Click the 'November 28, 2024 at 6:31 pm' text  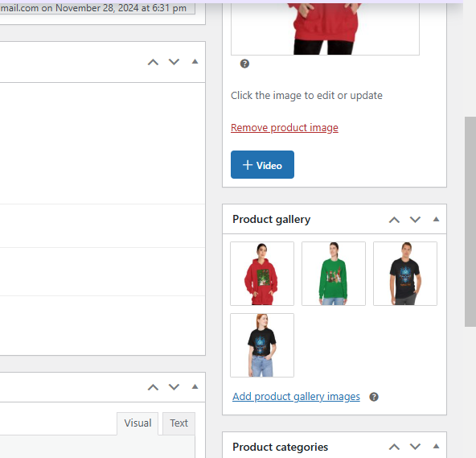[121, 8]
